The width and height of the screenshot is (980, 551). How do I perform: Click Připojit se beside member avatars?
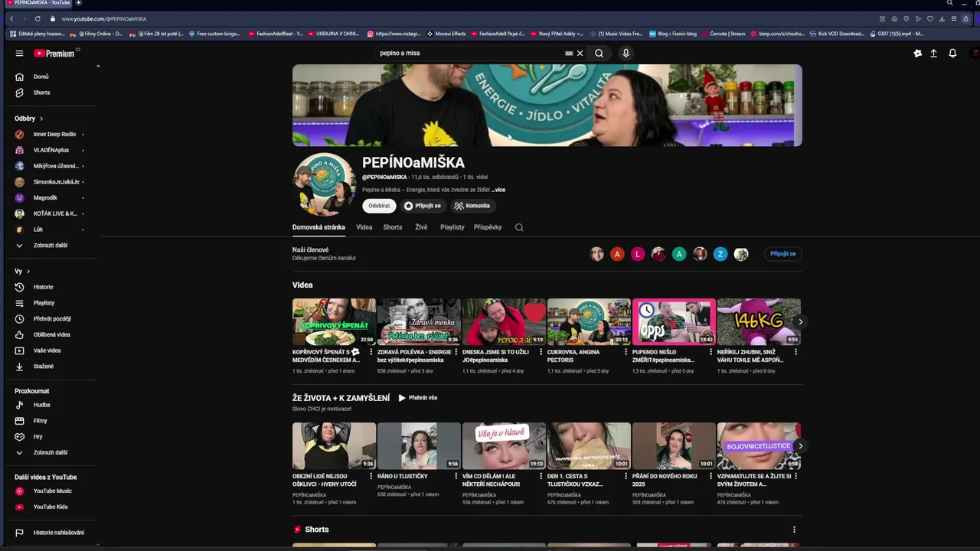tap(782, 254)
